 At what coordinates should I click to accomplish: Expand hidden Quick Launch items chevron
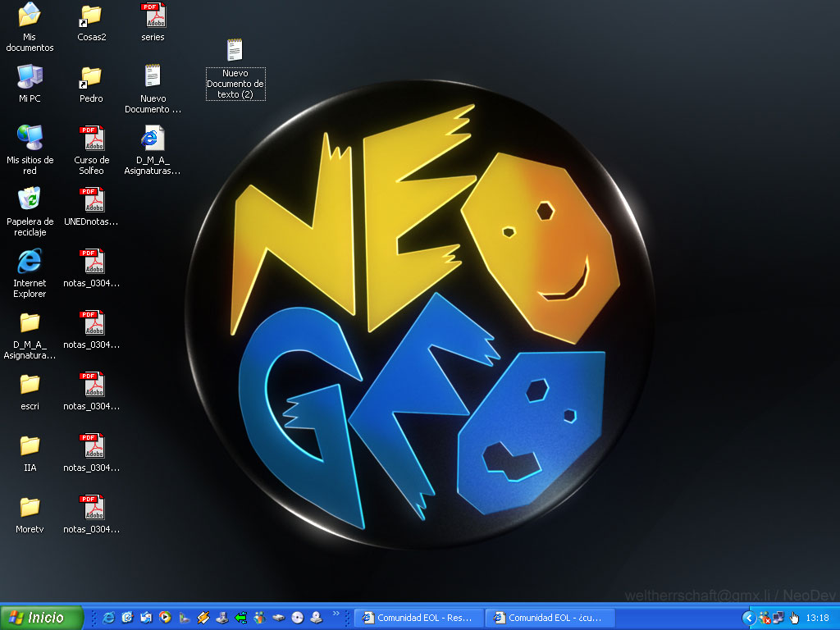coord(335,614)
